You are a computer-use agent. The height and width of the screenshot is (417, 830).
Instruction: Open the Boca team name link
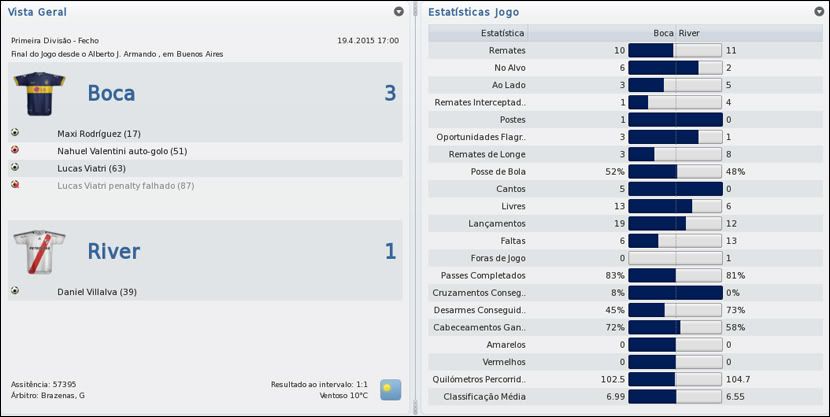click(111, 93)
